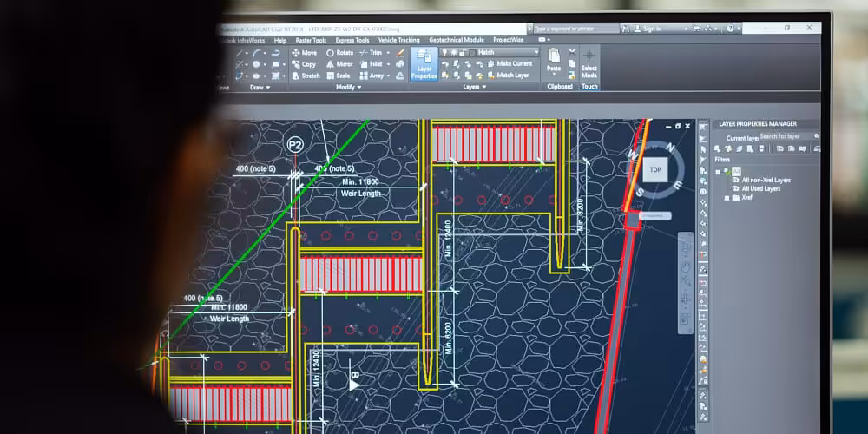
Task: Activate the Rotate tool
Action: coord(339,53)
